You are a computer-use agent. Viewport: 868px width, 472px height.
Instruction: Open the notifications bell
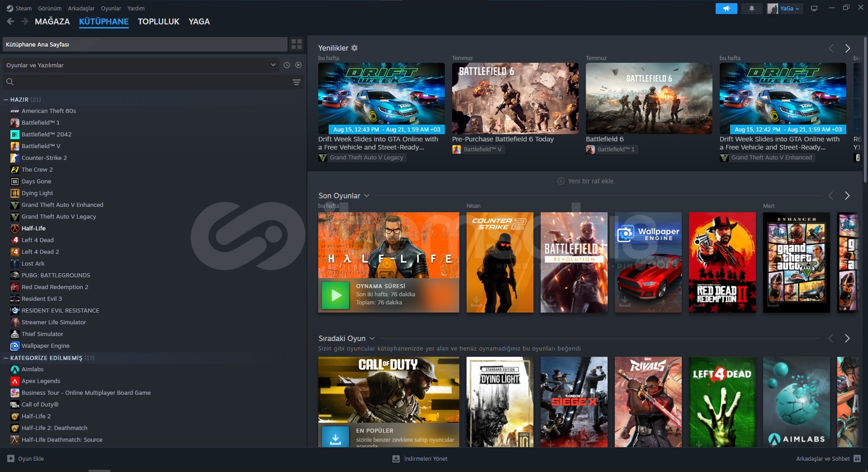click(751, 9)
